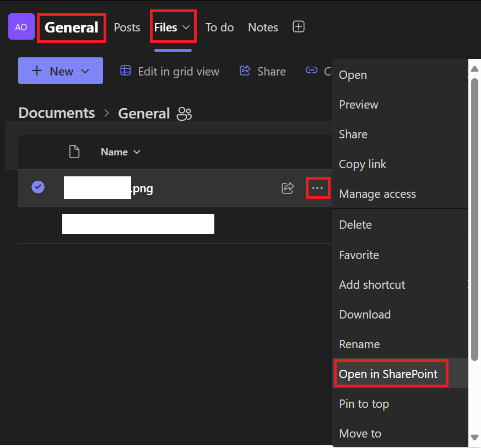
Task: Switch to the Posts tab
Action: [127, 27]
